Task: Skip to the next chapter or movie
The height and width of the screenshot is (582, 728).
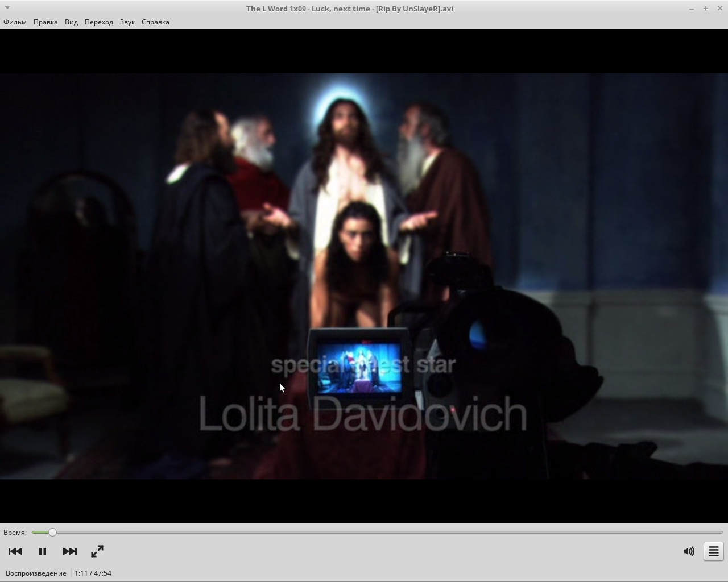Action: [x=70, y=551]
